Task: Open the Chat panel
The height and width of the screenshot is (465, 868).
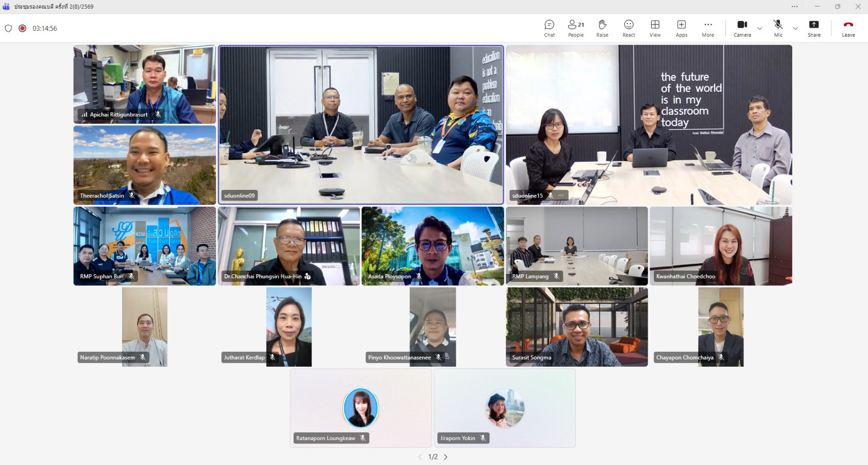Action: (x=549, y=28)
